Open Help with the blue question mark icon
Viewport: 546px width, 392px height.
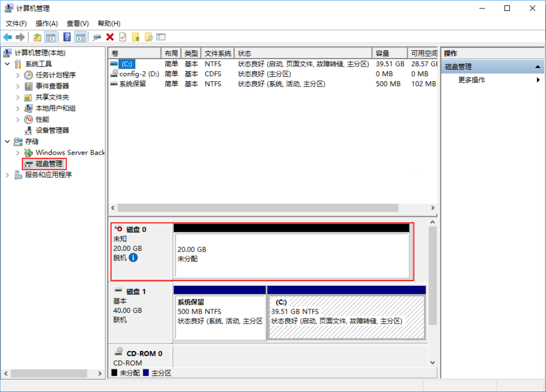(67, 37)
